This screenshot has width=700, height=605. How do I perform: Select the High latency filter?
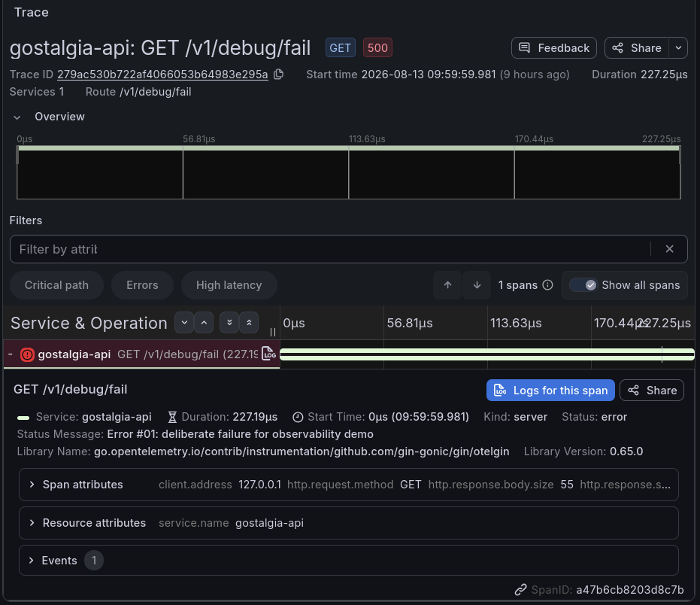(x=229, y=285)
